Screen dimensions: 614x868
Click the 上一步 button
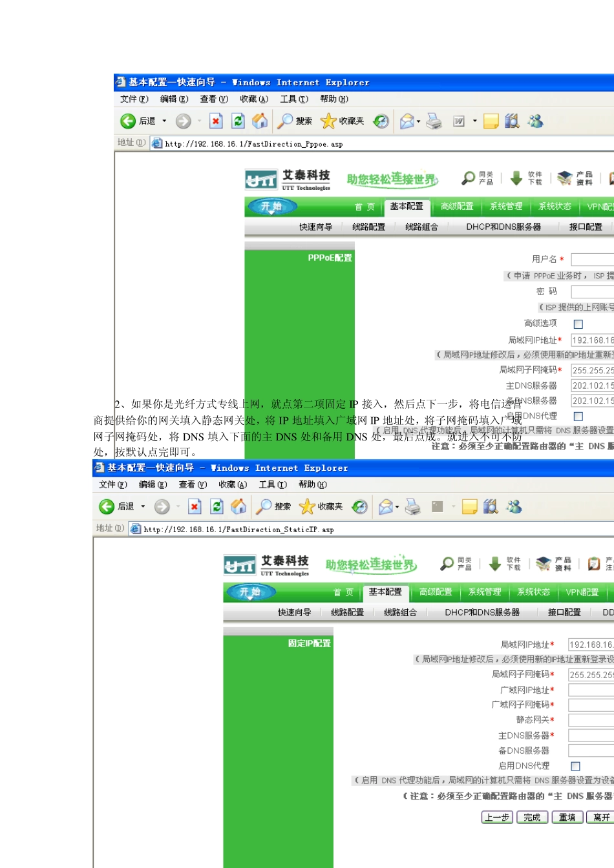coord(498,818)
